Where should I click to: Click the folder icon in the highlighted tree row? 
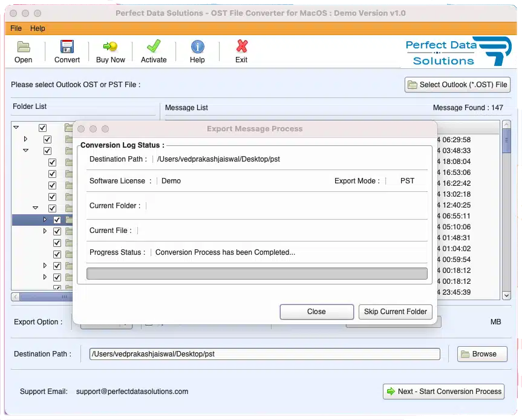click(x=69, y=220)
